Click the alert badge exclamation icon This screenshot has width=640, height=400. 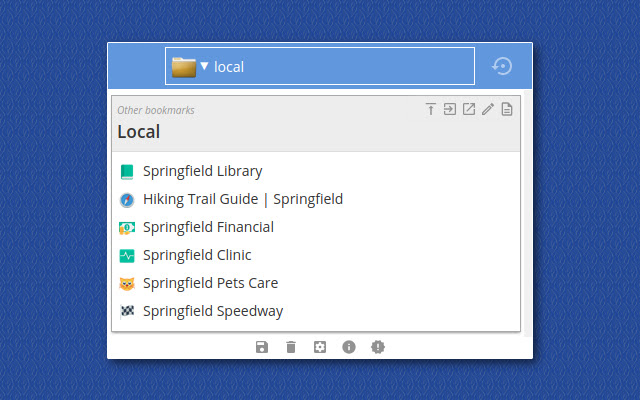tap(378, 347)
